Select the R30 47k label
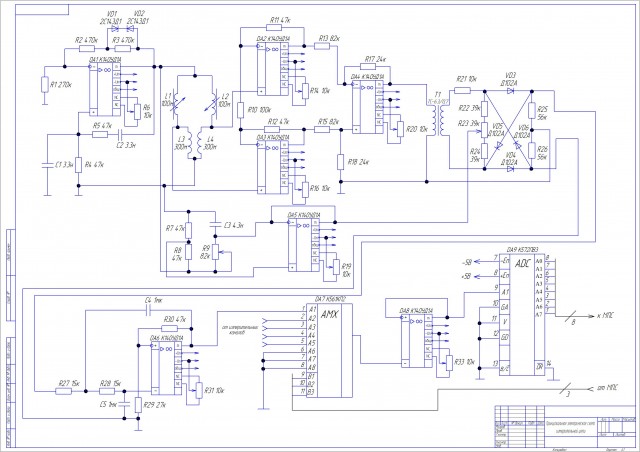 point(175,319)
